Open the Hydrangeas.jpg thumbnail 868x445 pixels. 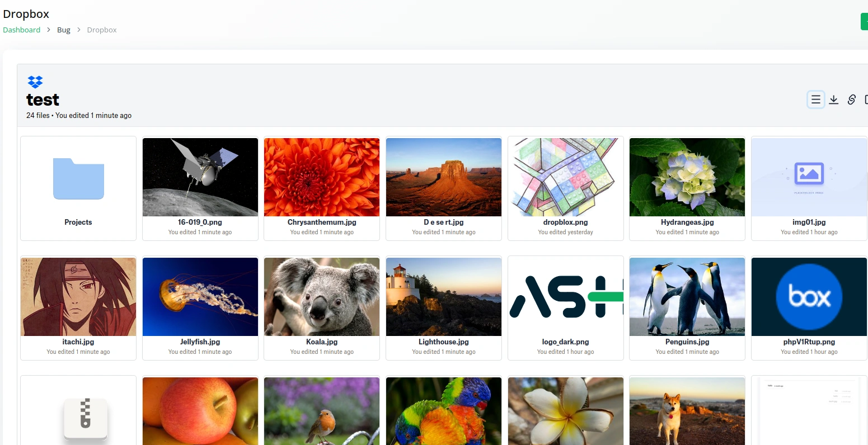coord(687,177)
